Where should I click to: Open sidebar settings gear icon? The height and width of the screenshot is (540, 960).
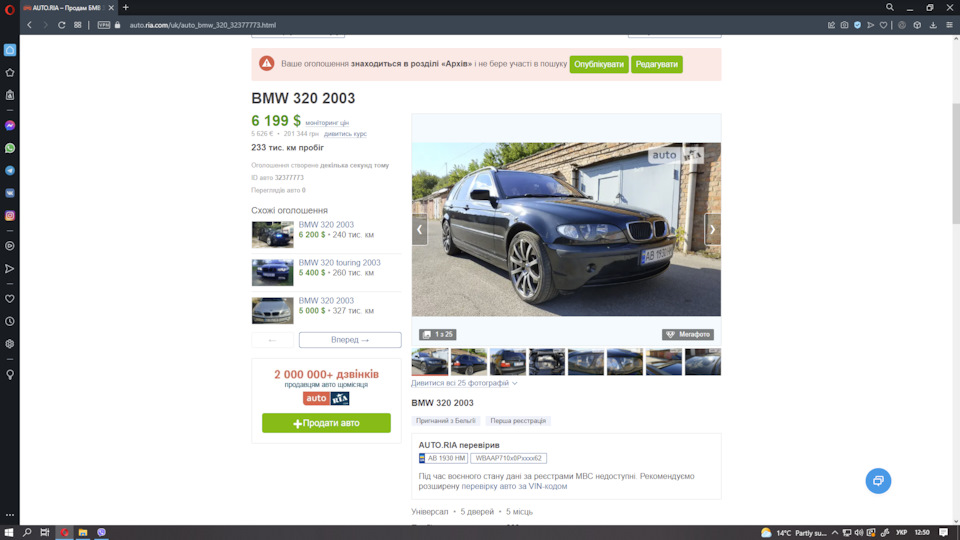[10, 344]
